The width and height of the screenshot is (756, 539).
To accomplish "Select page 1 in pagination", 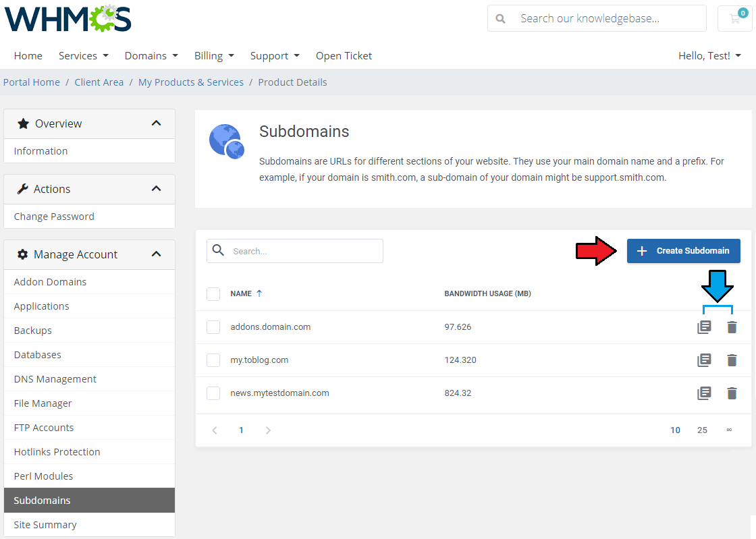I will point(241,430).
